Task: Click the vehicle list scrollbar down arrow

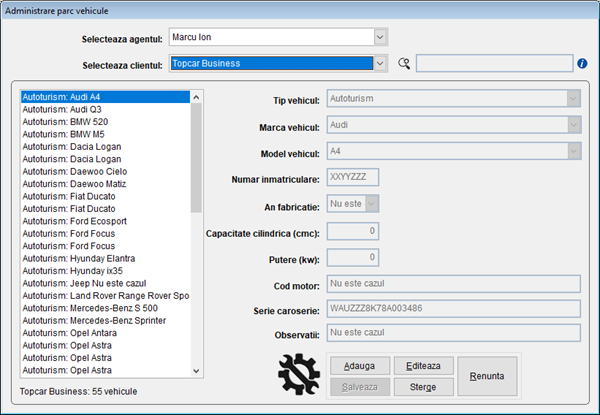Action: 196,370
